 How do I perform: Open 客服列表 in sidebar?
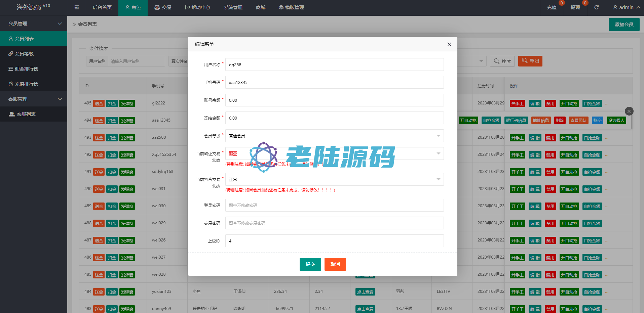[x=34, y=114]
